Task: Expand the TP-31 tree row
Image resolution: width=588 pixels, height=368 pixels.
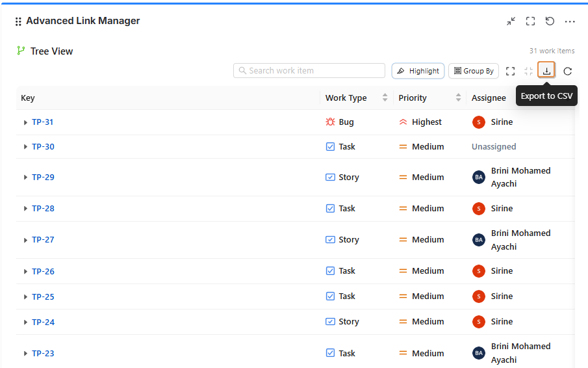Action: pyautogui.click(x=25, y=122)
